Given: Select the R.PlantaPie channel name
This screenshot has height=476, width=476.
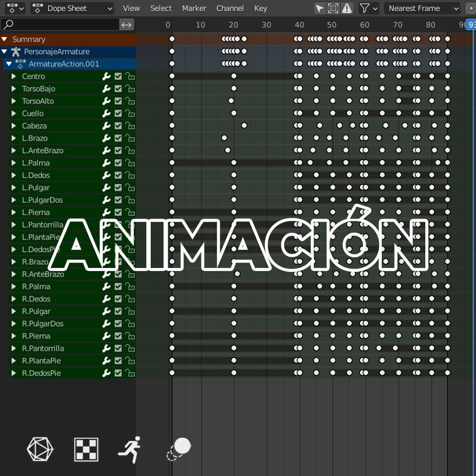Looking at the screenshot, I should 41,360.
